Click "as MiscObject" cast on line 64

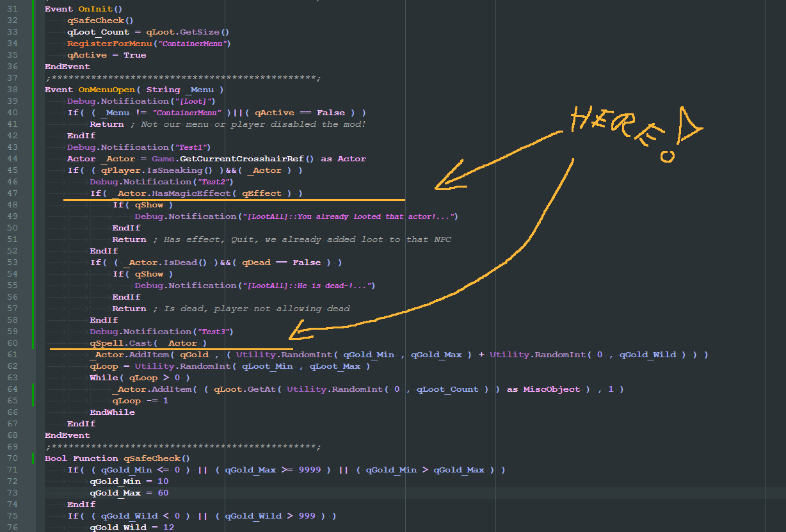pos(544,389)
